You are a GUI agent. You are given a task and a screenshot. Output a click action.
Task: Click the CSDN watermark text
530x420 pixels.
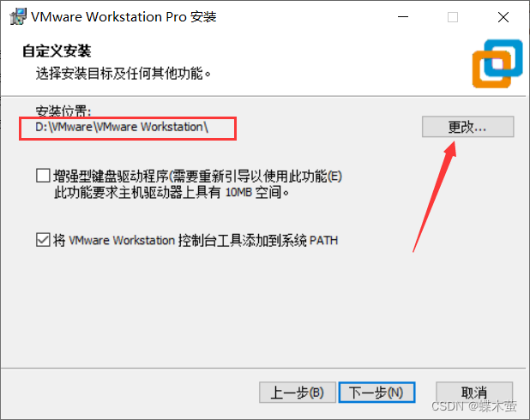tap(474, 405)
